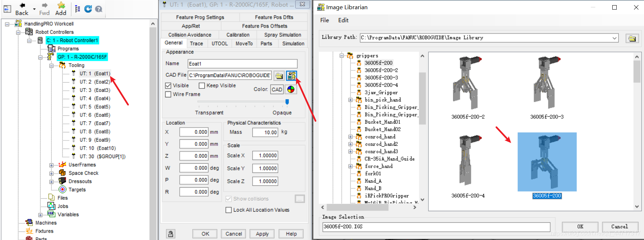Browse library path folder icon
This screenshot has width=644, height=240.
click(632, 38)
